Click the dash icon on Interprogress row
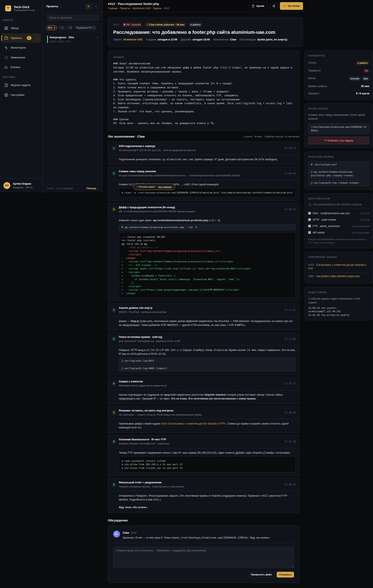 (x=97, y=38)
